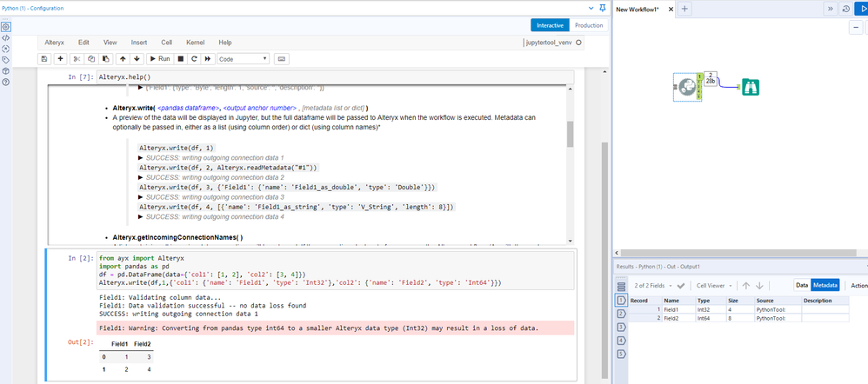
Task: Select output anchor 1 in Results
Action: pyautogui.click(x=621, y=301)
